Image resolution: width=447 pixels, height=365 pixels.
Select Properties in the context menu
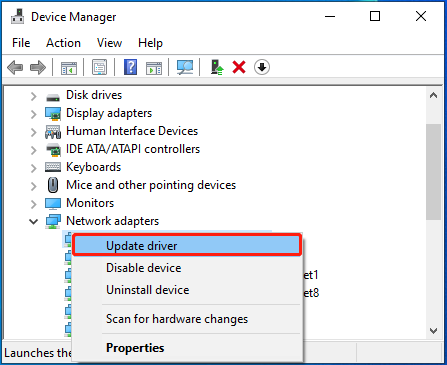135,348
